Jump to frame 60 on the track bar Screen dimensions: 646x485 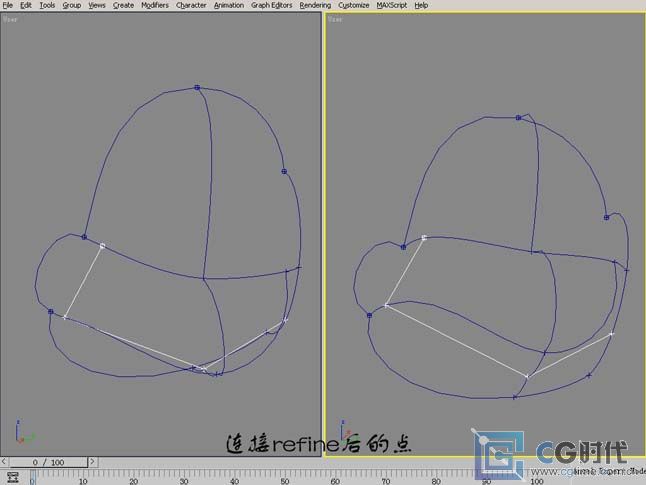pyautogui.click(x=335, y=481)
